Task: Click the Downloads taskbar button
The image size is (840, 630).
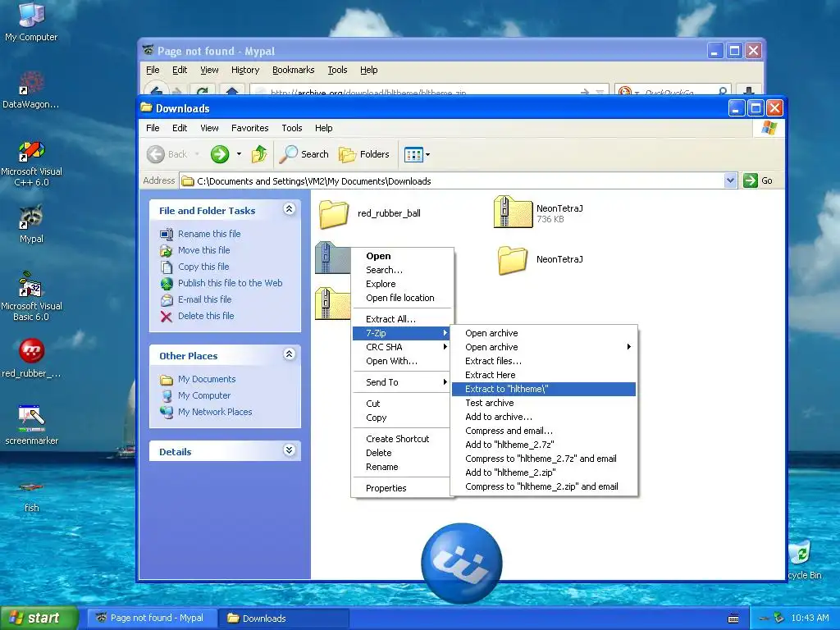Action: pyautogui.click(x=284, y=618)
